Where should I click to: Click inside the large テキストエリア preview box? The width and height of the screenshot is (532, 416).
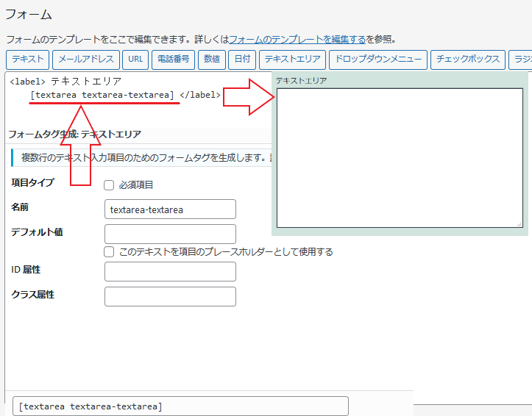pos(400,158)
